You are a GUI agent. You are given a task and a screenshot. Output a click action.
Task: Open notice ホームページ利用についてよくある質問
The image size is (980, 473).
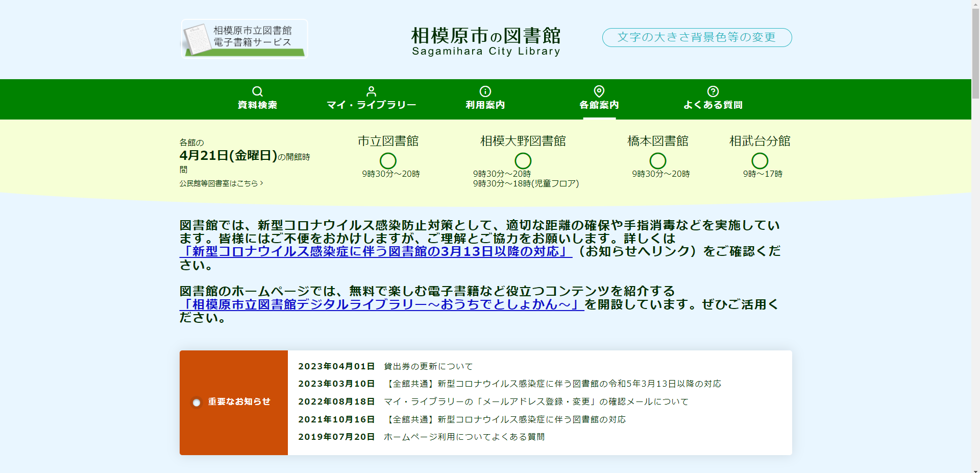pos(464,437)
